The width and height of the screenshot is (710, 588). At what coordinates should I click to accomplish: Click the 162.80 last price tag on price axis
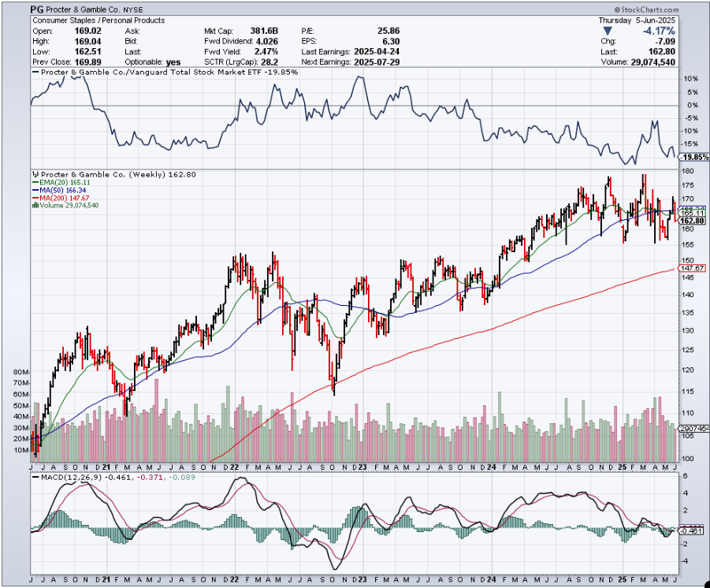pyautogui.click(x=693, y=221)
